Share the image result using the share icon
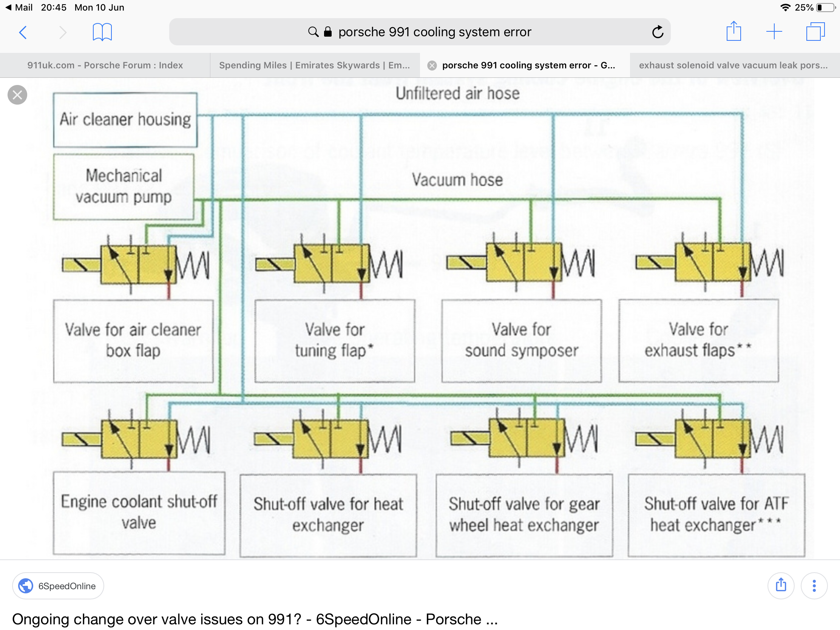 [x=780, y=585]
